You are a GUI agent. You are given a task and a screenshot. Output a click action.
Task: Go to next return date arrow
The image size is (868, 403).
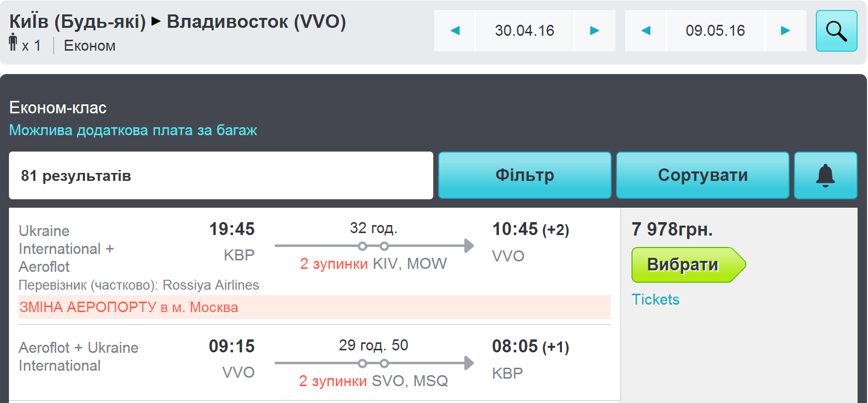tap(786, 31)
